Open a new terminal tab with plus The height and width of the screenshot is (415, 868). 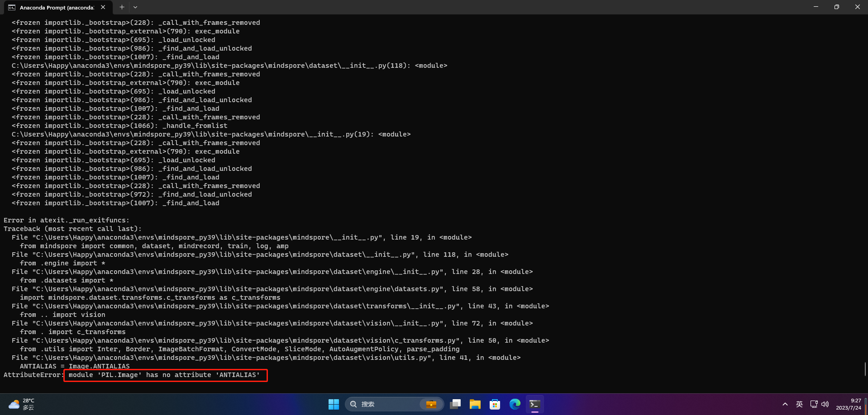(x=122, y=7)
